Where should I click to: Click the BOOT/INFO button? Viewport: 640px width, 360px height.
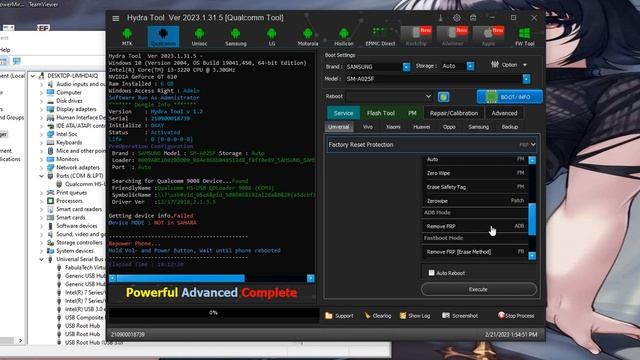coord(510,97)
